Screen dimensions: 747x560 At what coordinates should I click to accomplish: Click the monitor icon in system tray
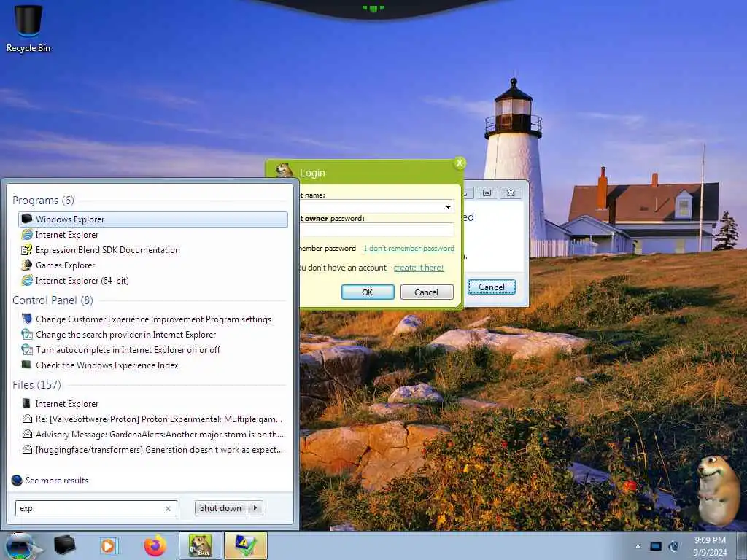[x=656, y=546]
